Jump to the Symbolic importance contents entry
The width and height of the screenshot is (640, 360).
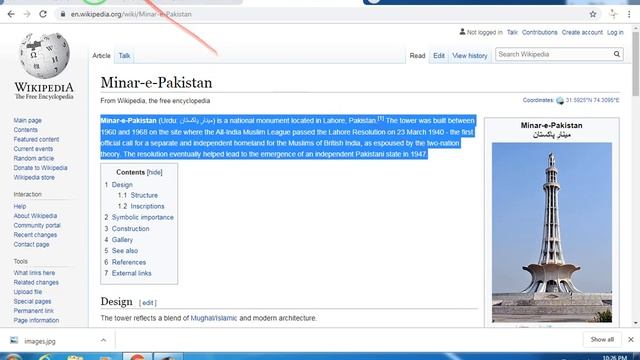[x=142, y=217]
